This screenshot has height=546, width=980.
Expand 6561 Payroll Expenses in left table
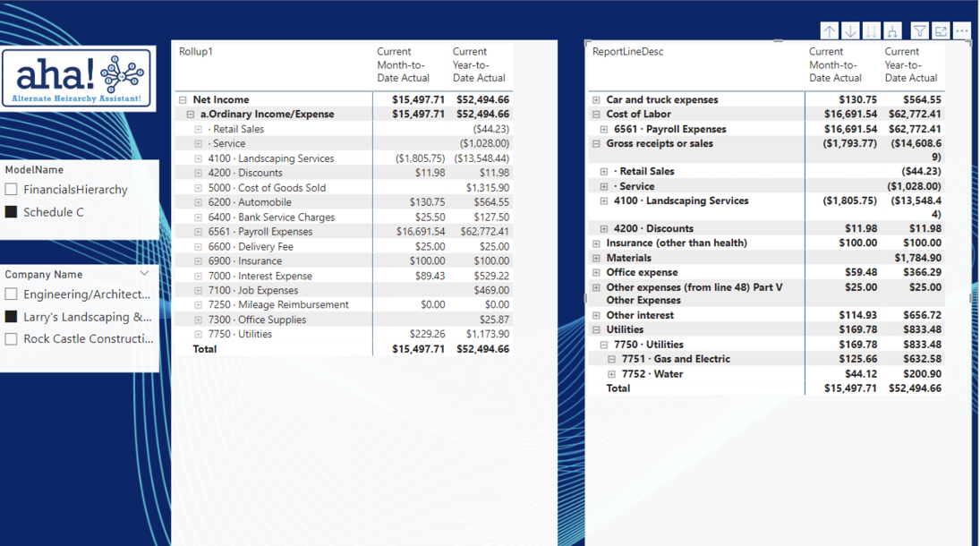[198, 232]
